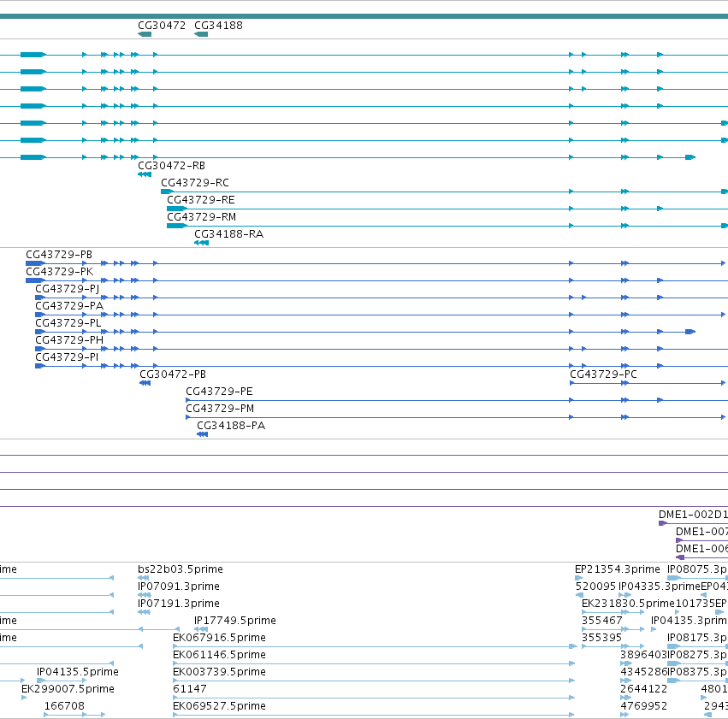Click the 101735 EST label
The height and width of the screenshot is (719, 728).
point(695,604)
